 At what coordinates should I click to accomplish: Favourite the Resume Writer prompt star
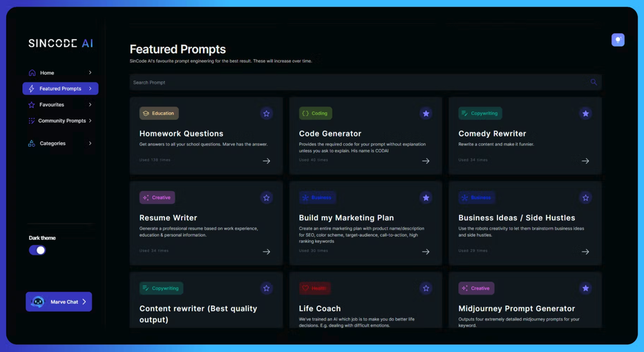267,198
